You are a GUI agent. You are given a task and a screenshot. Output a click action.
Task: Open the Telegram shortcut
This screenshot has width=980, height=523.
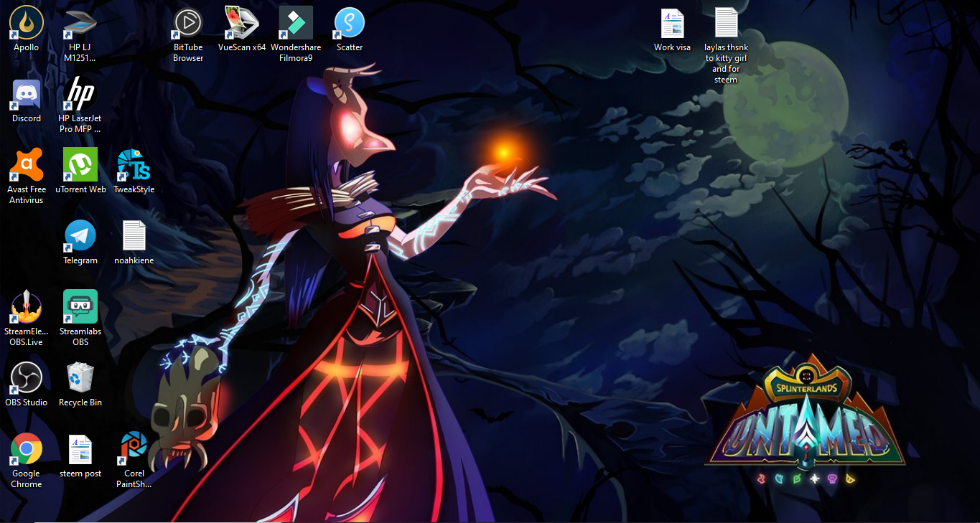point(80,235)
